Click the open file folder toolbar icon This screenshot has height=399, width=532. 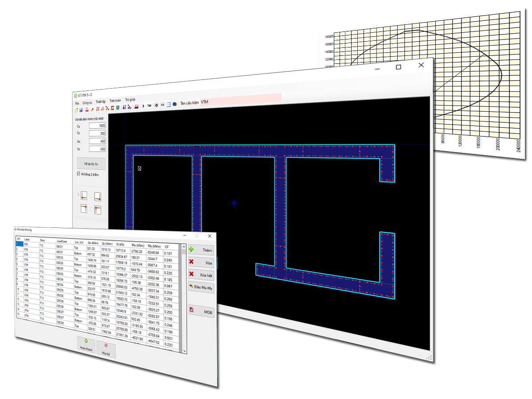76,110
